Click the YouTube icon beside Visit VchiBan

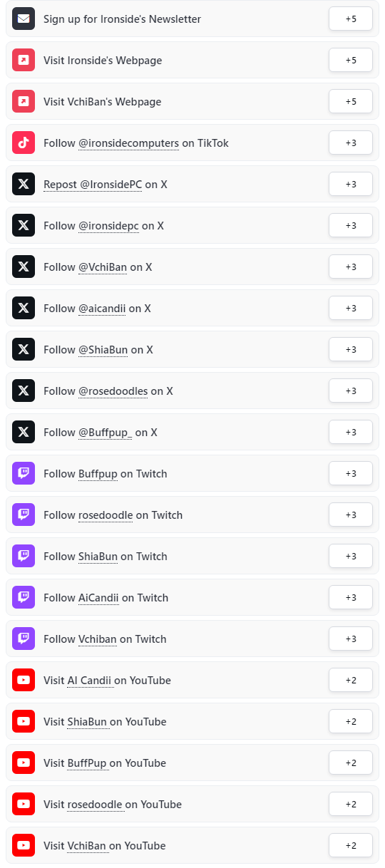pos(24,846)
